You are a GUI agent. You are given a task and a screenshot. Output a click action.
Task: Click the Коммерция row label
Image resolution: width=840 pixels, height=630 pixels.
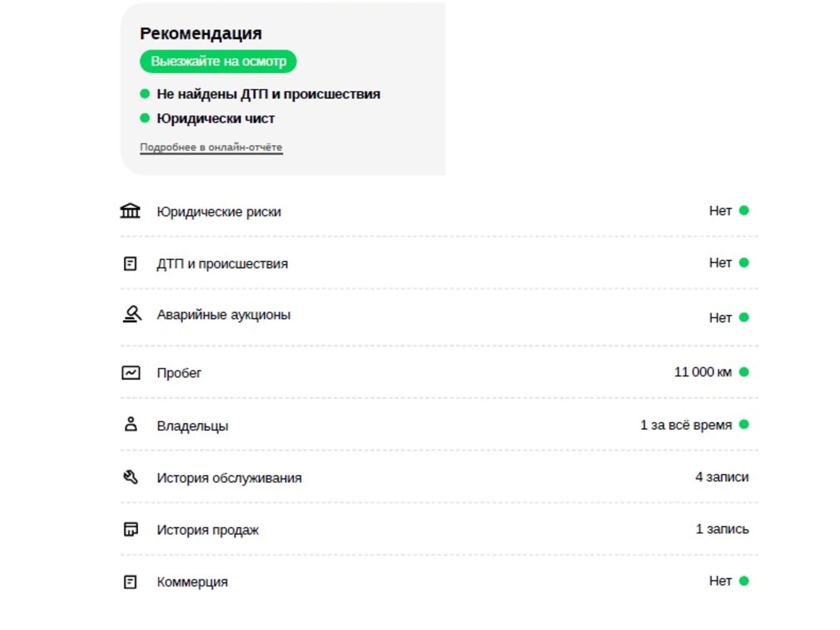click(x=192, y=582)
